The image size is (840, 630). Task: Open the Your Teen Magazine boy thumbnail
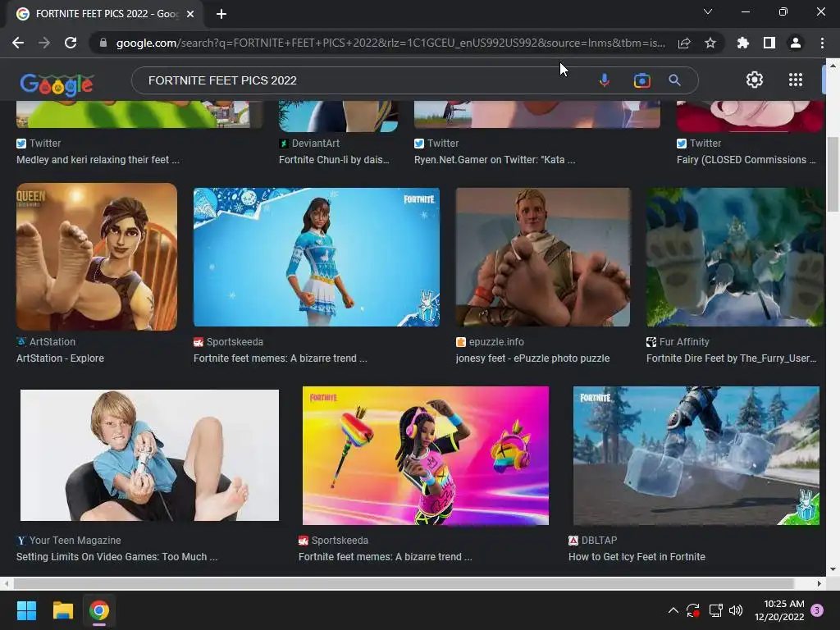tap(149, 455)
